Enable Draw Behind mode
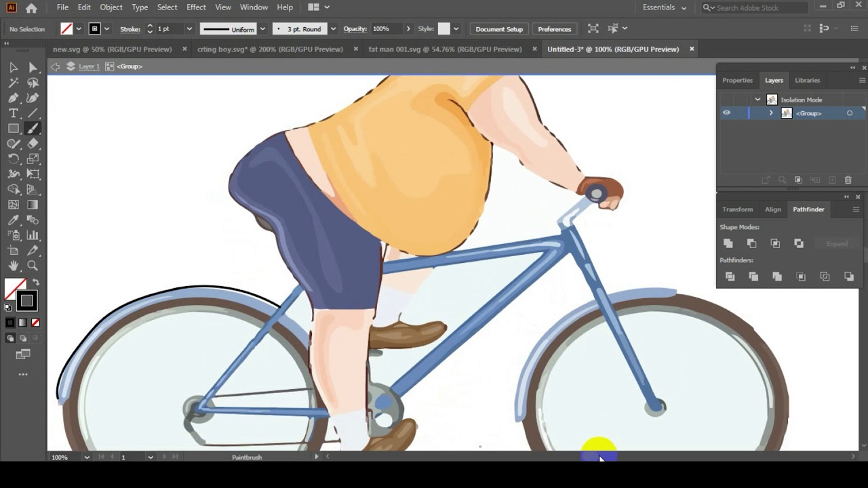 23,338
